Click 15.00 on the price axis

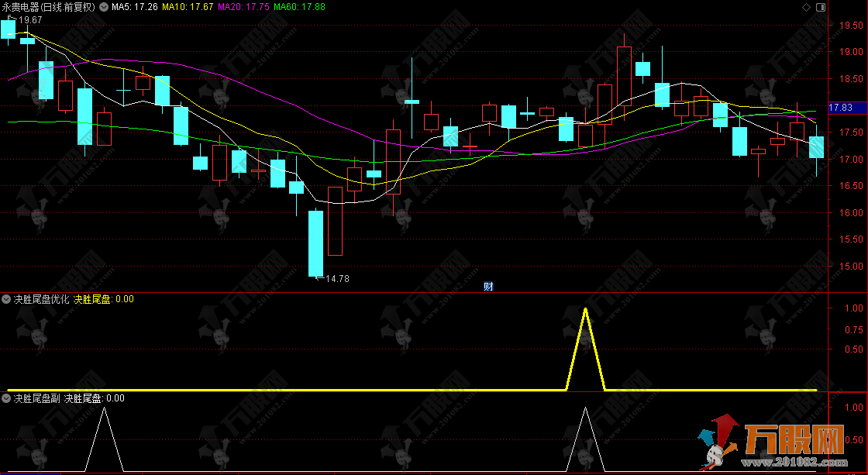coord(851,267)
